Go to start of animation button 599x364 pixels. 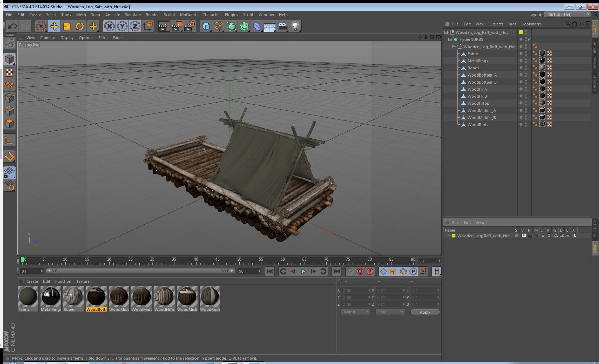coord(270,271)
